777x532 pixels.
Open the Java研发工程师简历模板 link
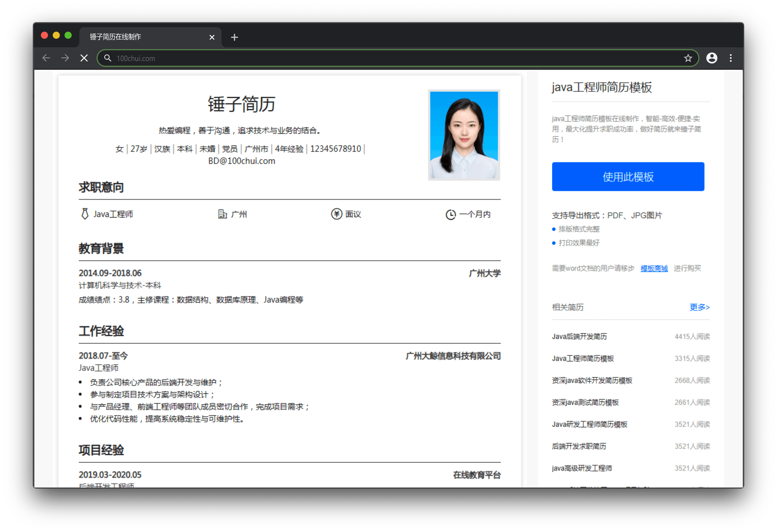tap(590, 424)
